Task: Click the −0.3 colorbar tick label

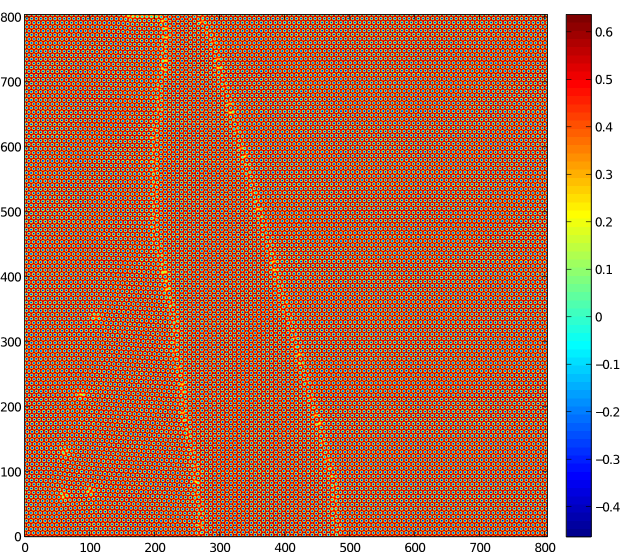Action: point(608,459)
